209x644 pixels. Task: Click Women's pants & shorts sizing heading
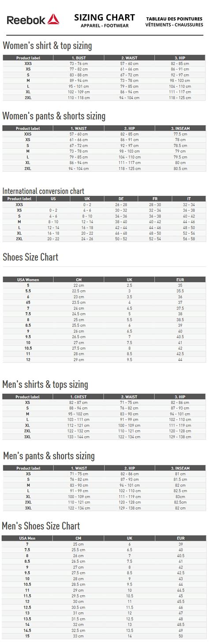[x=54, y=116]
